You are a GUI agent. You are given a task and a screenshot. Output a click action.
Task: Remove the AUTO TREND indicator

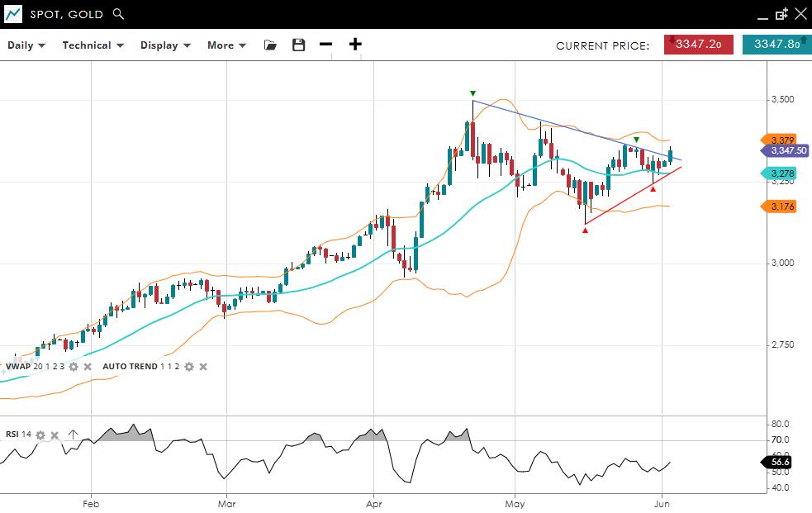(203, 367)
